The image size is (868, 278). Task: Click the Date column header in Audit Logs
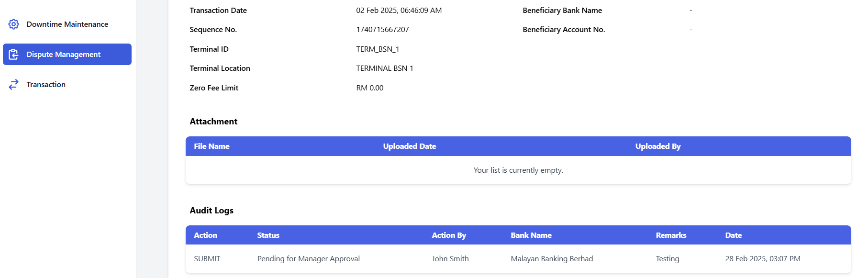coord(734,235)
